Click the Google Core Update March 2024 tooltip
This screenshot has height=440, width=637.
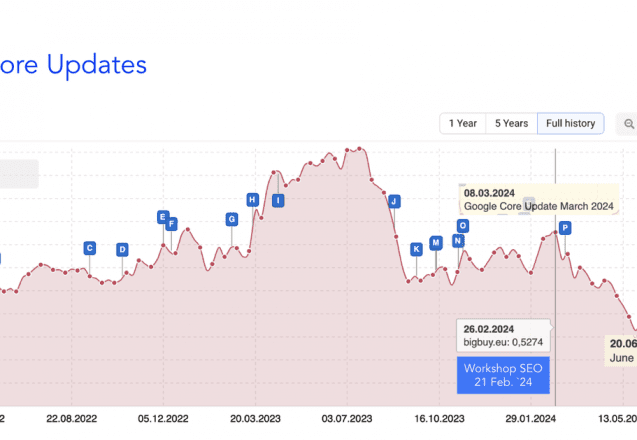(539, 199)
